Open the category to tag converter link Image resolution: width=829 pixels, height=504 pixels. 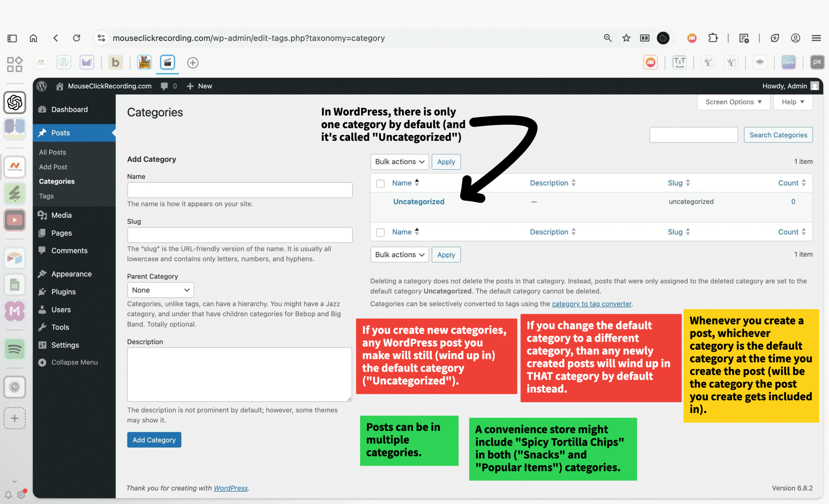click(x=591, y=304)
